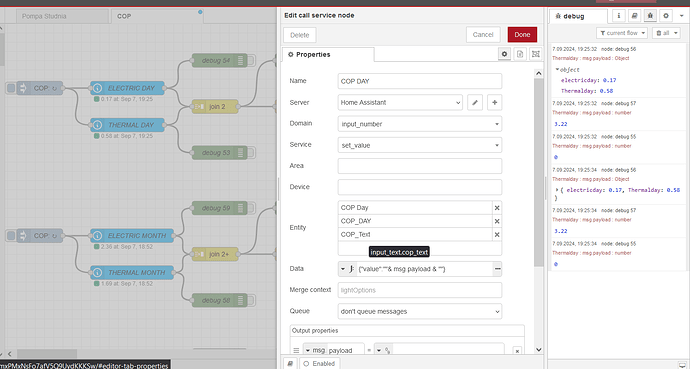Click the Delete button
Viewport: 690px width, 369px height.
pyautogui.click(x=300, y=35)
